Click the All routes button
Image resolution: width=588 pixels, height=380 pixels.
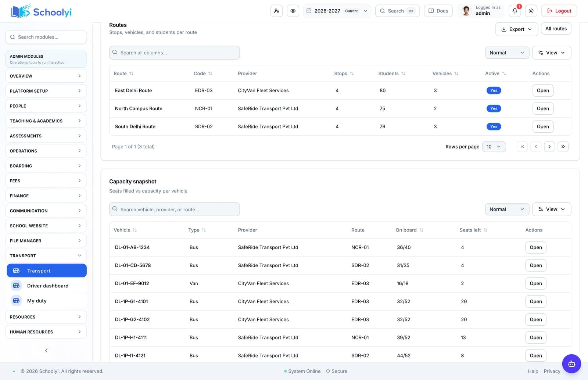coord(556,29)
